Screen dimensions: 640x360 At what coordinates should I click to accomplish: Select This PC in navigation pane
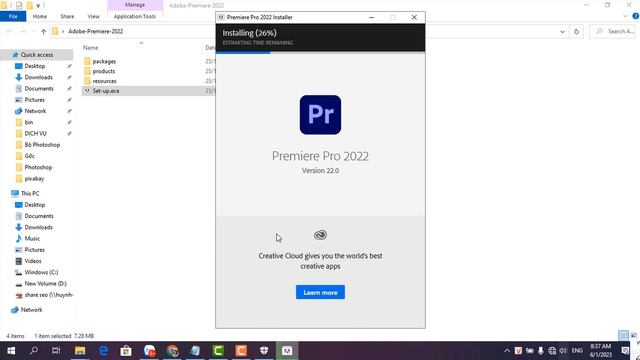[30, 193]
